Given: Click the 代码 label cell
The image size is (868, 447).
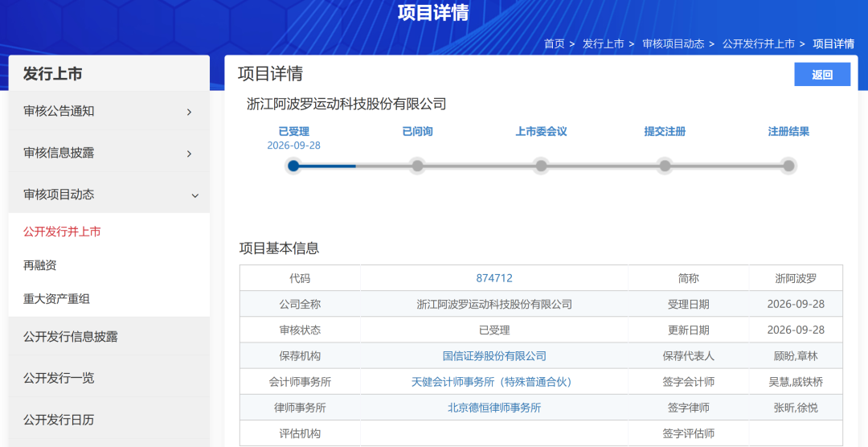Looking at the screenshot, I should pyautogui.click(x=300, y=278).
